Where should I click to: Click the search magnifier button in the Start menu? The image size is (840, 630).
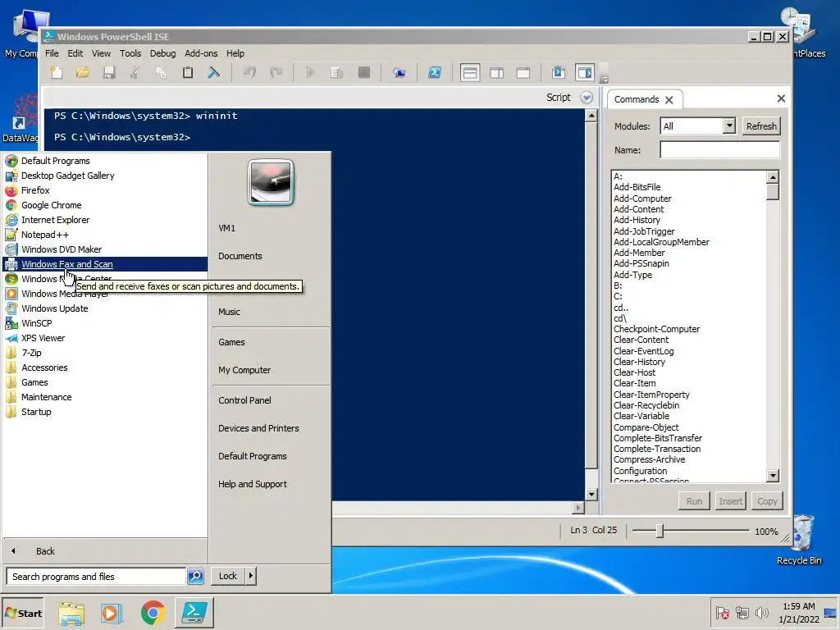(x=195, y=577)
